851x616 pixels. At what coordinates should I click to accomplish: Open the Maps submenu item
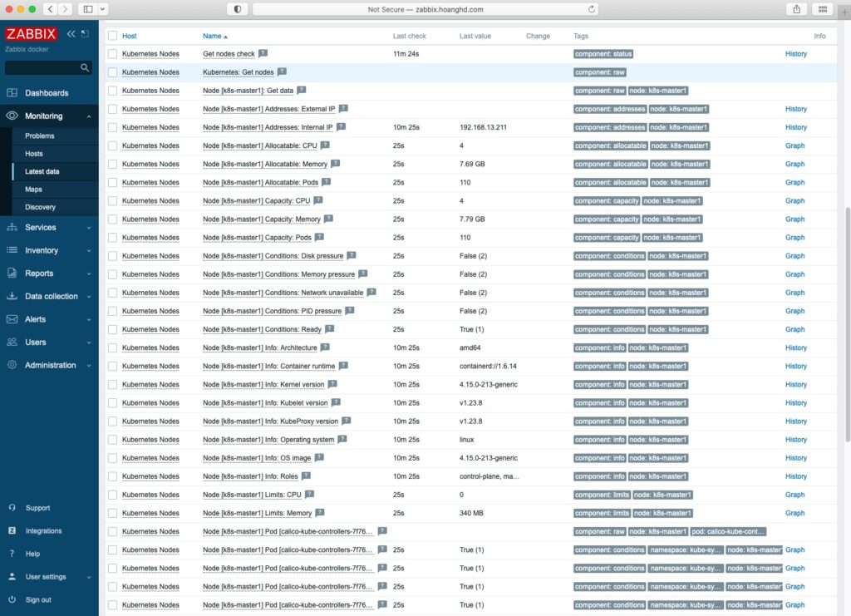click(33, 190)
